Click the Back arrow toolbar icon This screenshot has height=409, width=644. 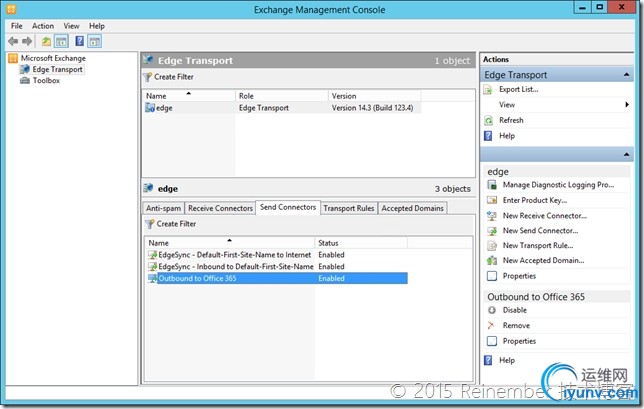click(x=13, y=41)
